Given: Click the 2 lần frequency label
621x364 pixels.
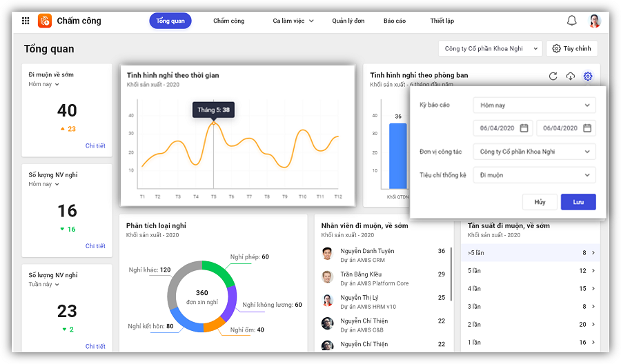Looking at the screenshot, I should tap(474, 325).
